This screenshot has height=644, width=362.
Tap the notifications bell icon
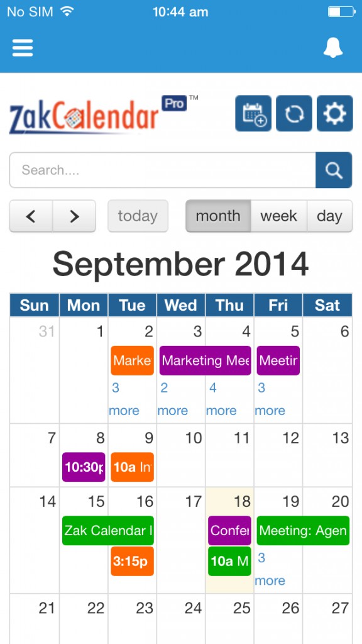333,48
